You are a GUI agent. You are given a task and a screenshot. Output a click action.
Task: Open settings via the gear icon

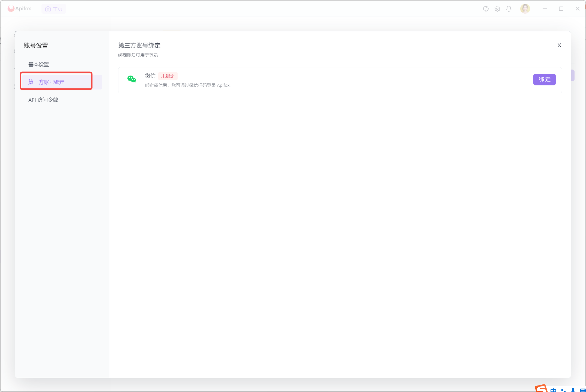pyautogui.click(x=497, y=9)
